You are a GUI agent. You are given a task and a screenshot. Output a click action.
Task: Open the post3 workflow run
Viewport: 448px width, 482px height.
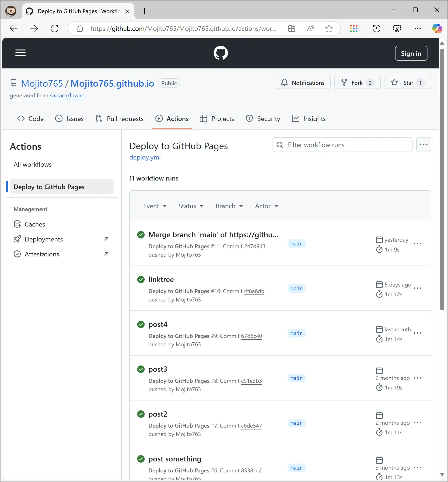[158, 369]
